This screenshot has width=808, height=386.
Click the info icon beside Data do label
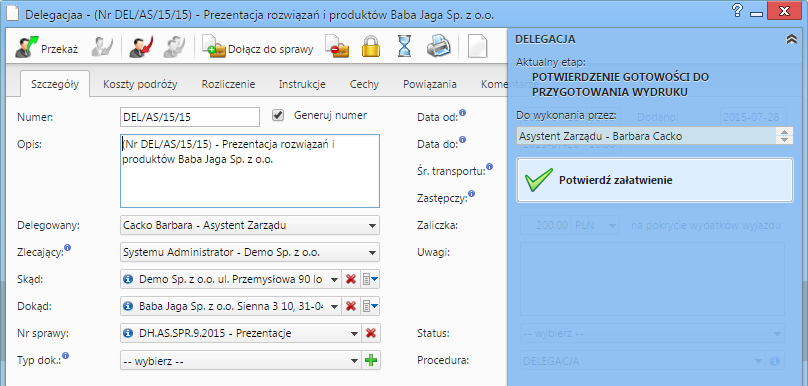click(463, 139)
